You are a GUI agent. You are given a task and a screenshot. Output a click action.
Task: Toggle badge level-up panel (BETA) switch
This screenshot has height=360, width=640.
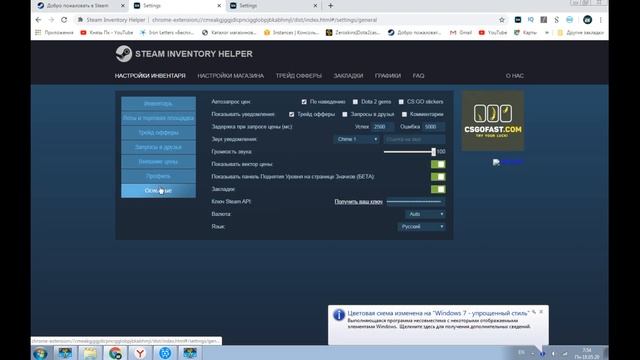438,177
